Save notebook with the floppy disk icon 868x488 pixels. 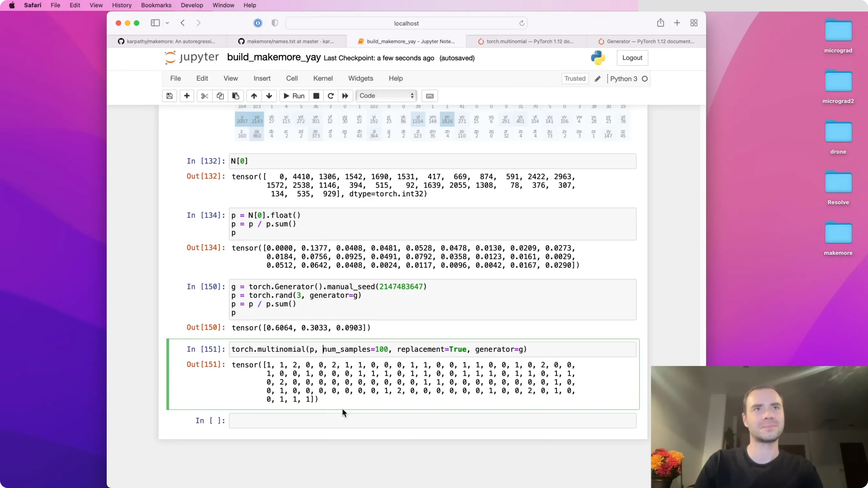click(170, 96)
